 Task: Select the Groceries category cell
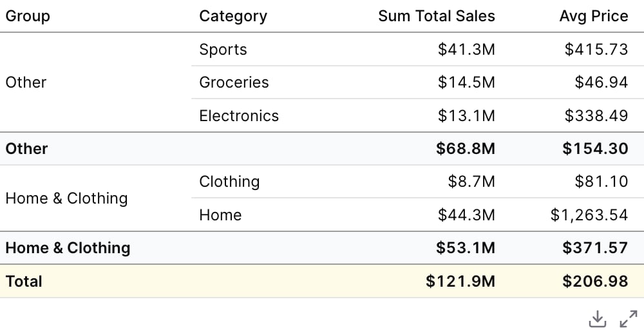pyautogui.click(x=234, y=82)
